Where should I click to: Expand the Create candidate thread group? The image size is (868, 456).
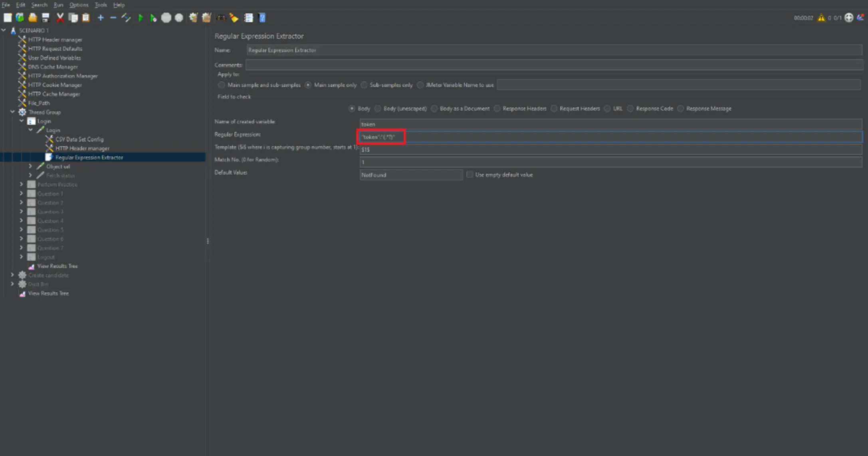click(x=12, y=275)
